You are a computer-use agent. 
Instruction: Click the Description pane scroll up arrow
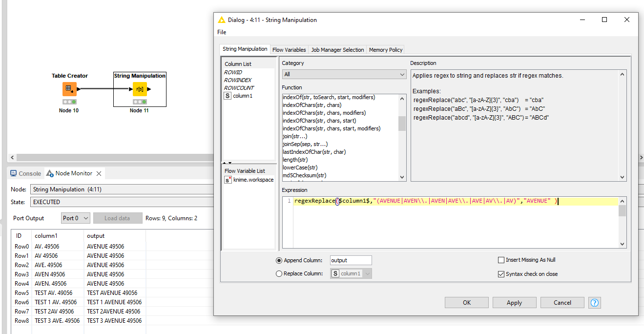coord(623,74)
